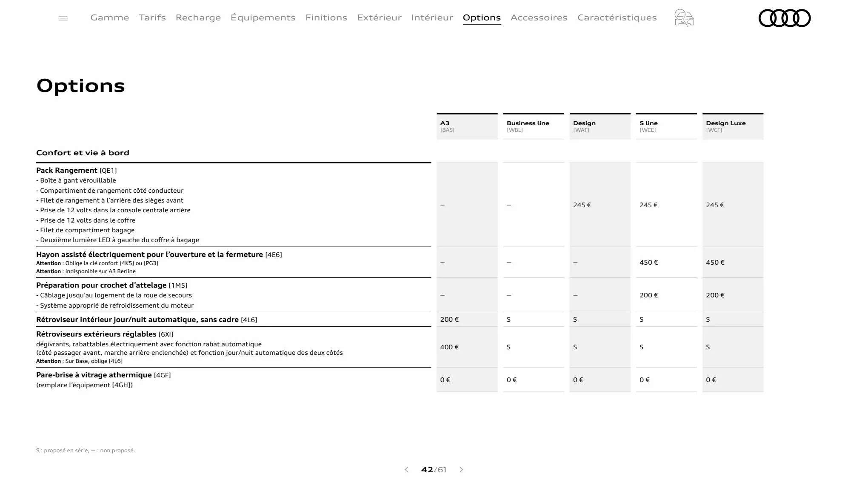Click the Indisponible sur A3 Berline note

[x=86, y=271]
